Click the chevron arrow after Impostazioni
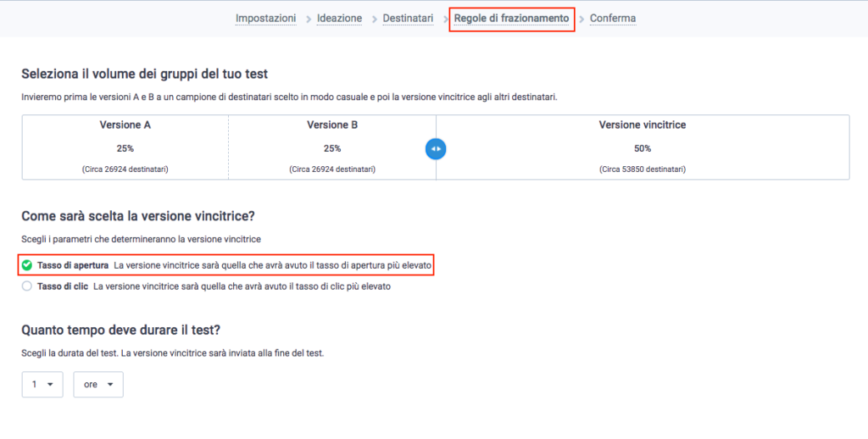 click(309, 19)
